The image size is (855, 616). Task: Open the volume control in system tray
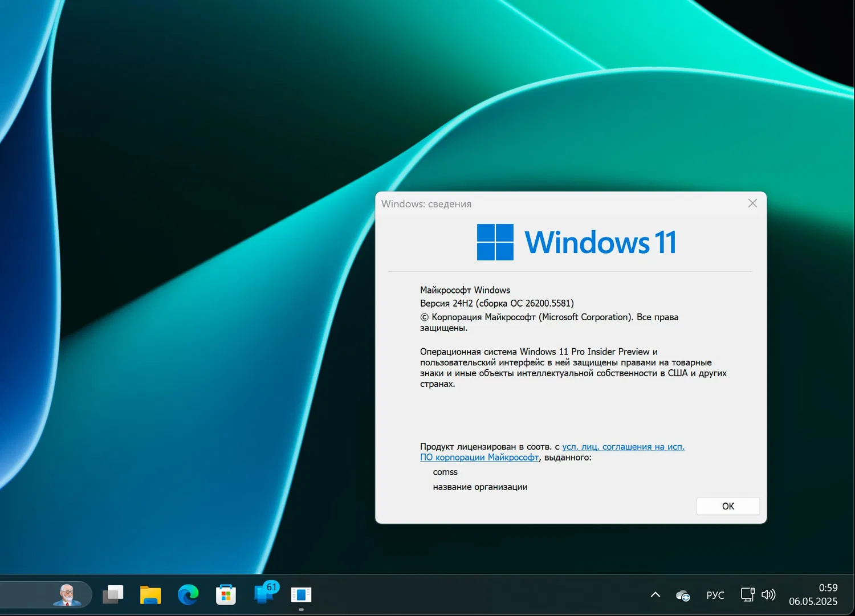coord(769,595)
